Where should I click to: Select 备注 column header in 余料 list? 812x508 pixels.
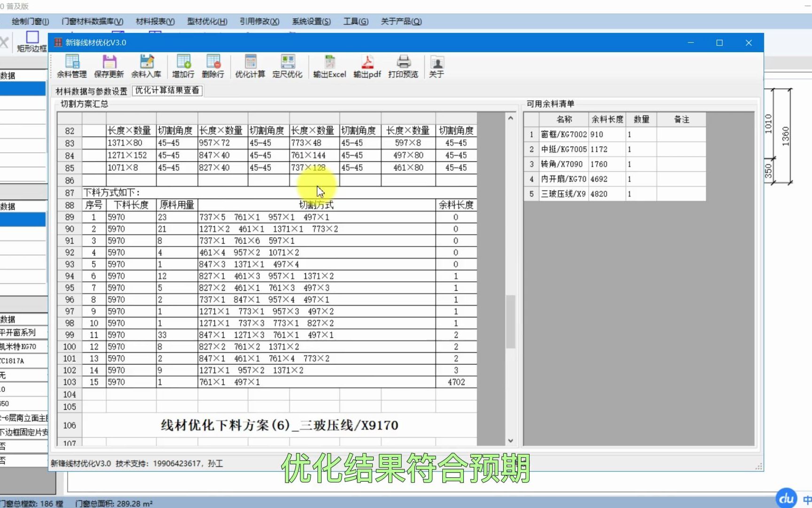681,119
